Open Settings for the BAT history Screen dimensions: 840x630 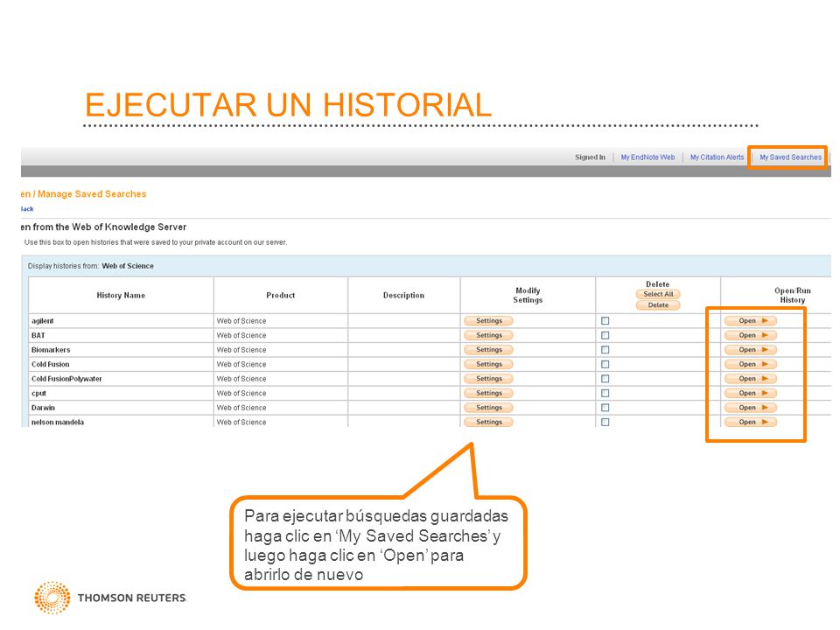[x=488, y=335]
